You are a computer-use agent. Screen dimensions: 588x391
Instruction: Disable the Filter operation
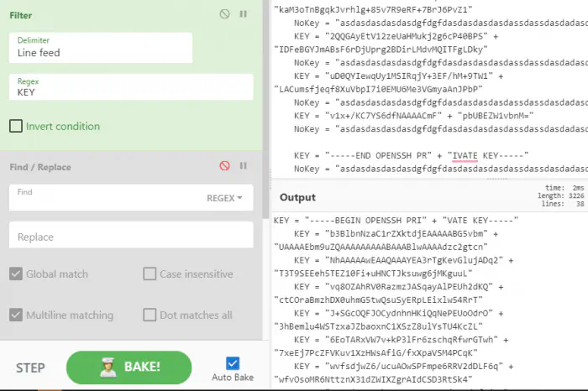(224, 14)
